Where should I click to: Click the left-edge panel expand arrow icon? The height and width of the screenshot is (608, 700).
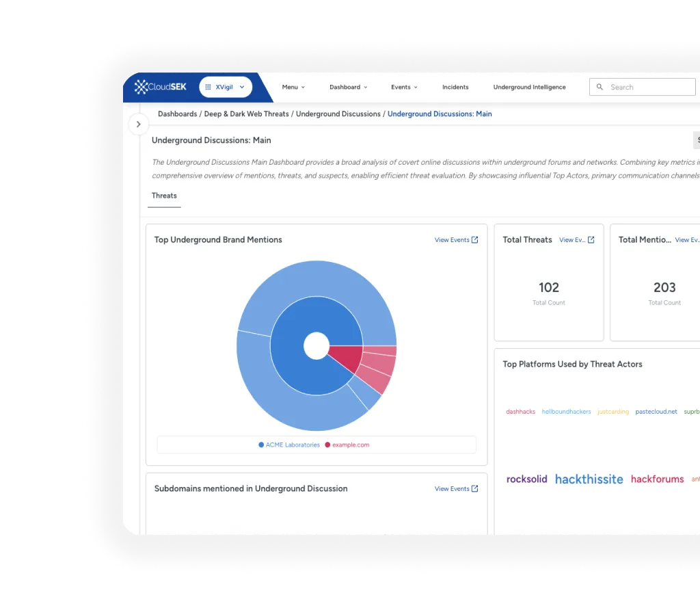tap(138, 124)
